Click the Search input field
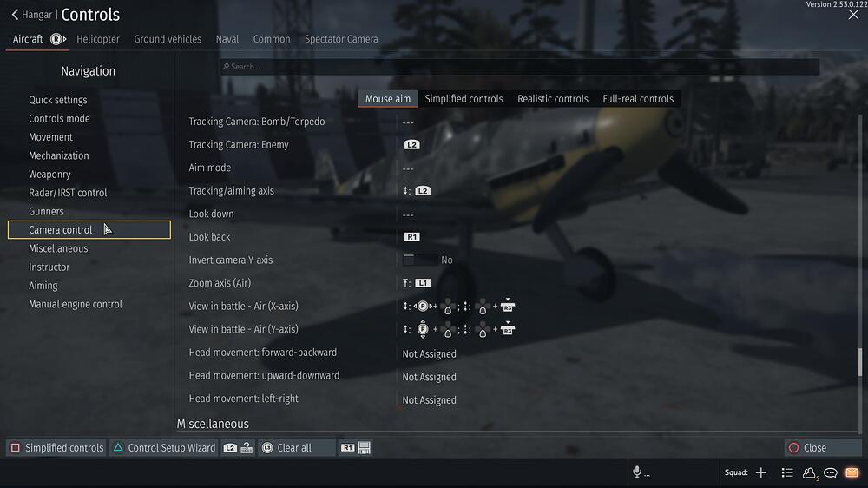Image resolution: width=868 pixels, height=488 pixels. tap(519, 67)
